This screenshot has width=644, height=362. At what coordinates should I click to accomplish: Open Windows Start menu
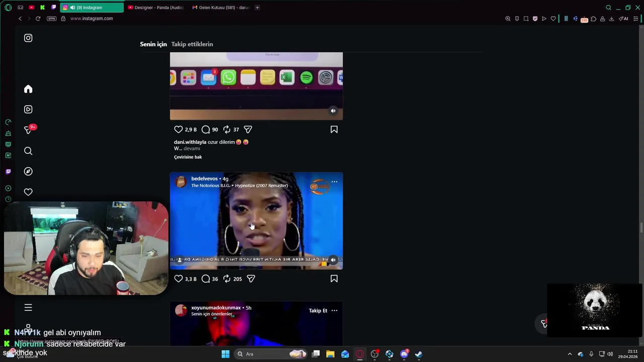[225, 354]
